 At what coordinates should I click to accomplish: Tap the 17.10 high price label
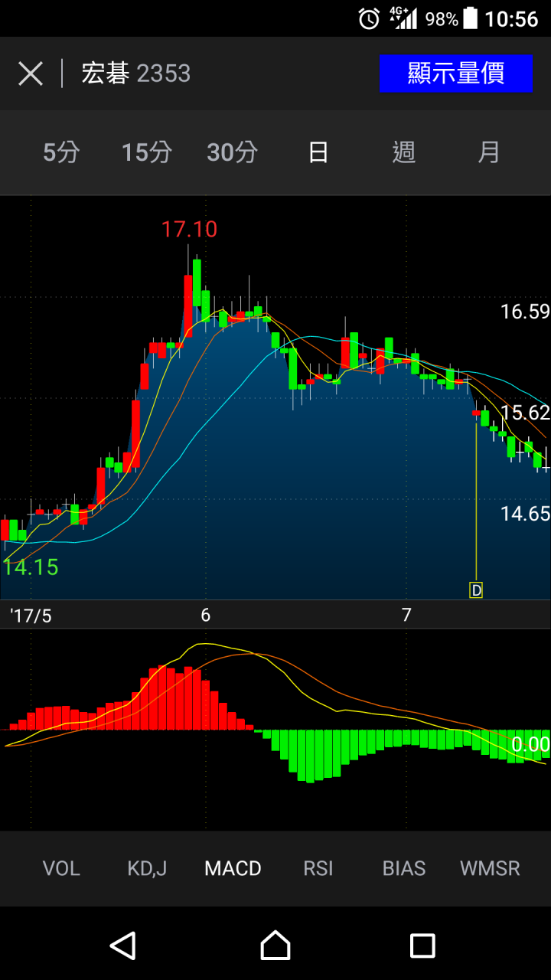(189, 229)
